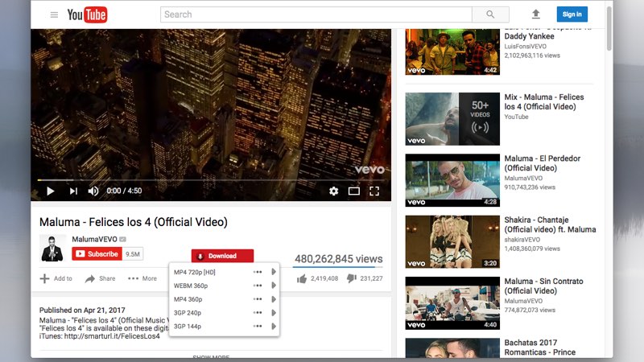Screen dimensions: 644x362
Task: Open Maluma - El Perdedor thumbnail
Action: click(x=452, y=180)
